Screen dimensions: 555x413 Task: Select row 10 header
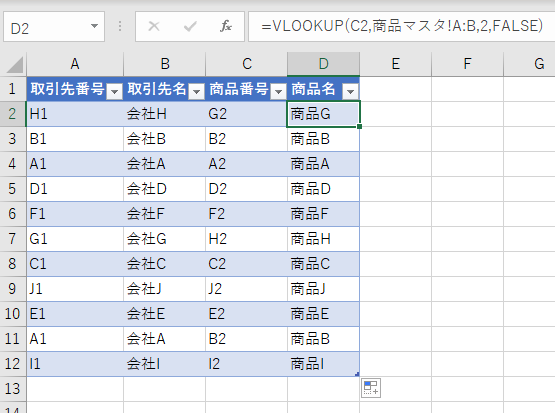click(x=13, y=314)
